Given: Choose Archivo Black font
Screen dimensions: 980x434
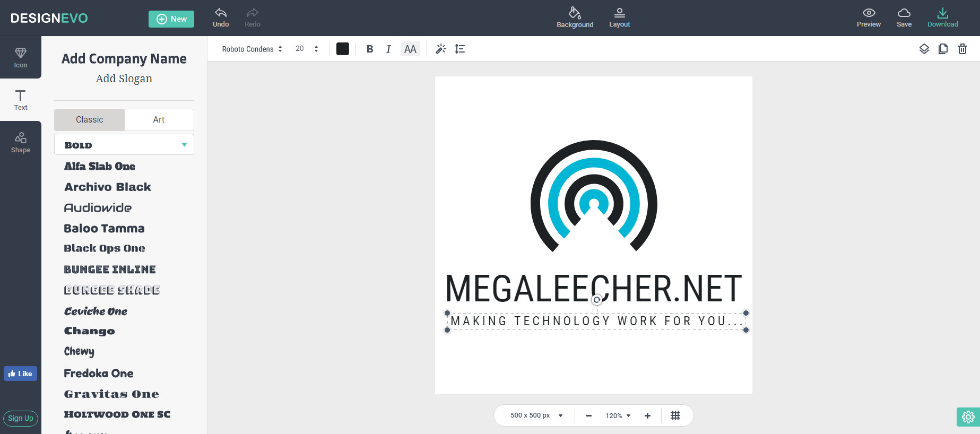Looking at the screenshot, I should [108, 187].
